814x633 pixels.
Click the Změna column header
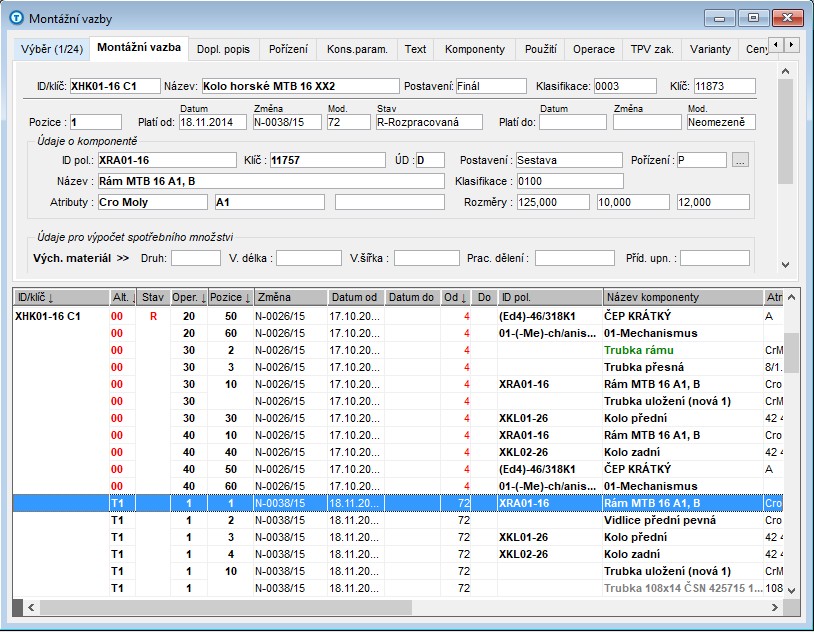click(x=291, y=298)
